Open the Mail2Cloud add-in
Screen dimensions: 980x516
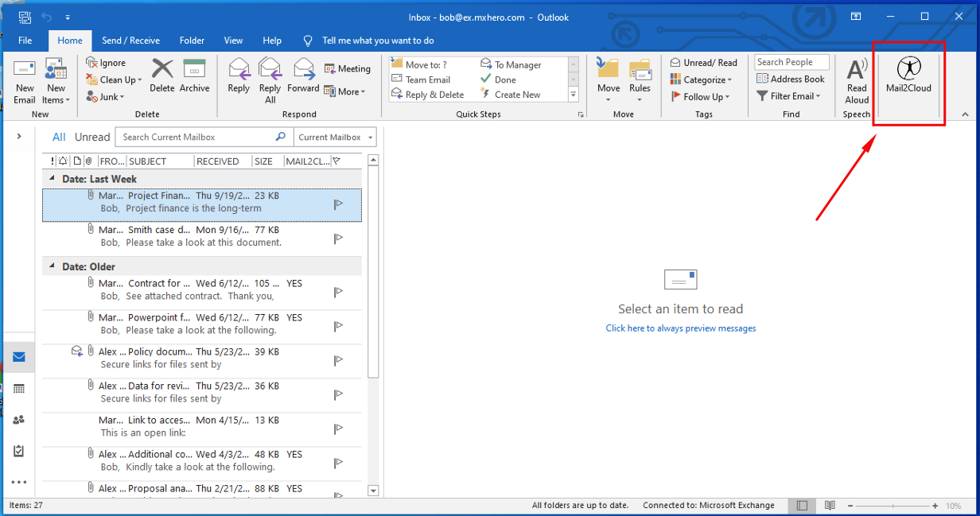click(x=908, y=74)
